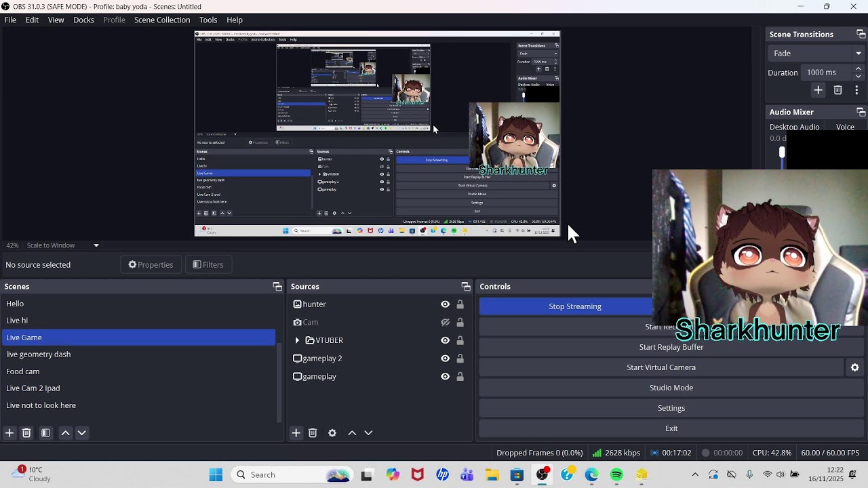Hide the gameplay 2 source
Viewport: 868px width, 488px height.
point(445,359)
